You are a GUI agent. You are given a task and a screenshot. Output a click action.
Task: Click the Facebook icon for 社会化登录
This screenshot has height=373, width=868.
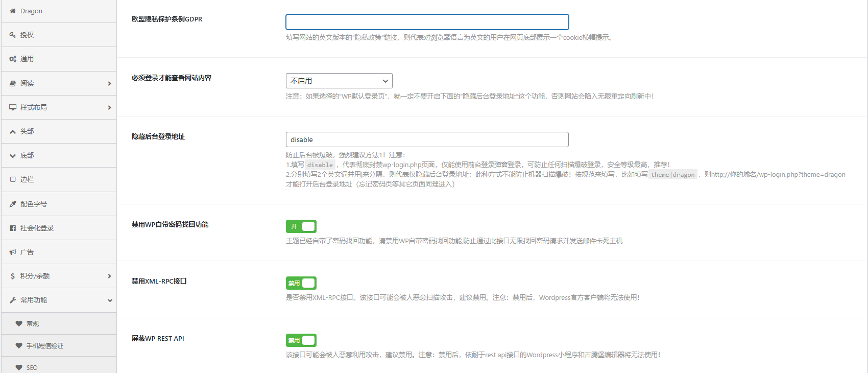(13, 228)
